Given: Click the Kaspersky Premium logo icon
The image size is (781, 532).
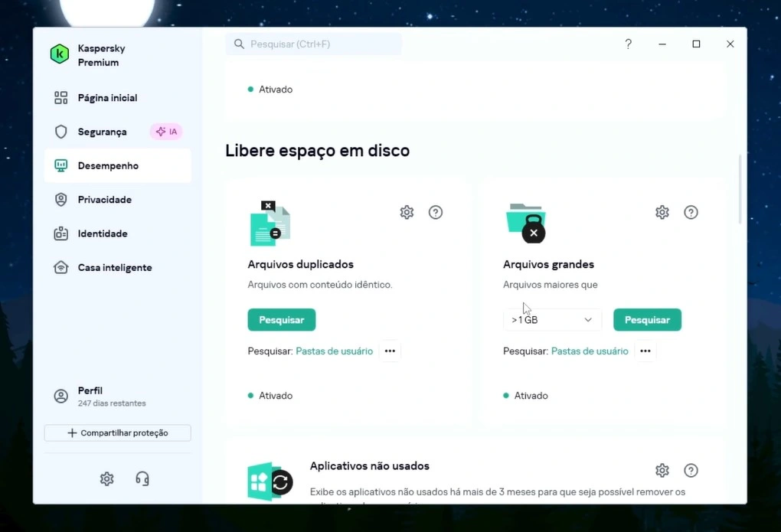Looking at the screenshot, I should click(x=59, y=54).
